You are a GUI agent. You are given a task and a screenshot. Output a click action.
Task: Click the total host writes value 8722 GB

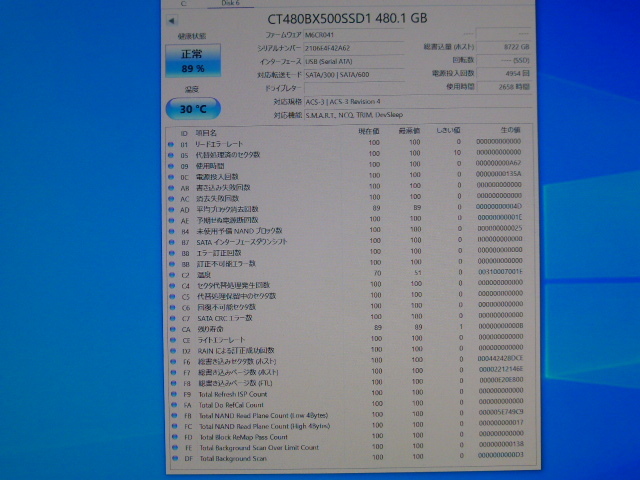pos(504,47)
